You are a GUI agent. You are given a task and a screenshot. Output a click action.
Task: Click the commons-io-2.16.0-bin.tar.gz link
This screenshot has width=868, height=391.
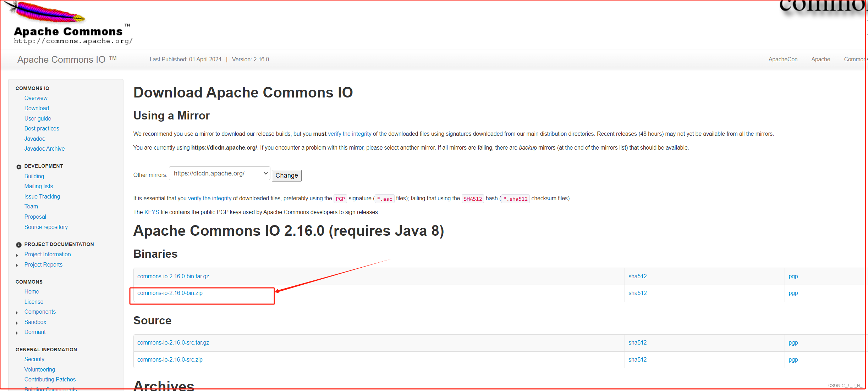173,276
